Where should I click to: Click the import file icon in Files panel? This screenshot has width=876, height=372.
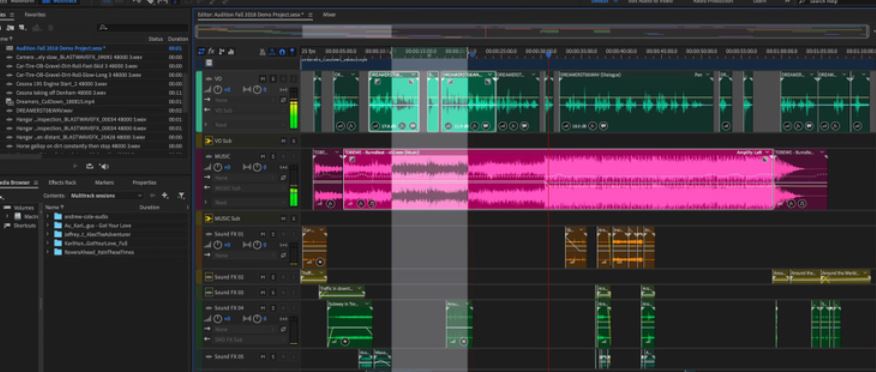(x=11, y=27)
